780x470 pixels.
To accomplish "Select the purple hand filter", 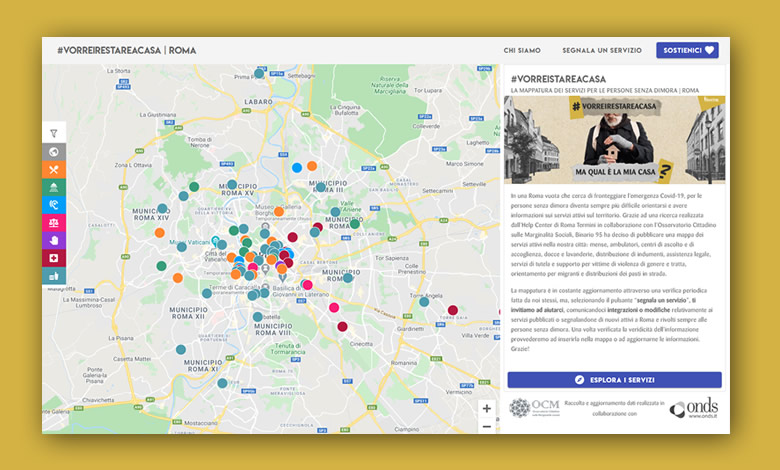I will click(x=54, y=240).
